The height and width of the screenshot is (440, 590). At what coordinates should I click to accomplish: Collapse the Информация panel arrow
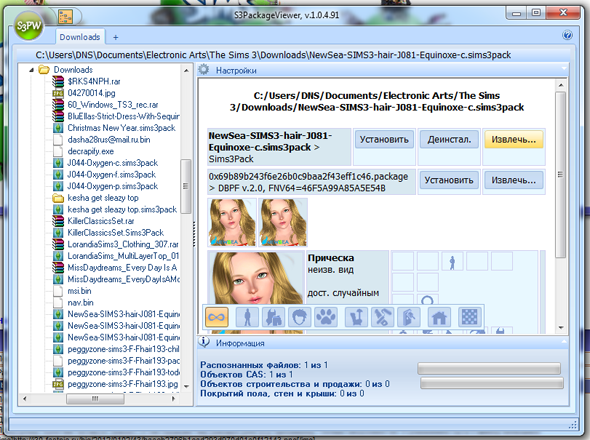pos(564,341)
